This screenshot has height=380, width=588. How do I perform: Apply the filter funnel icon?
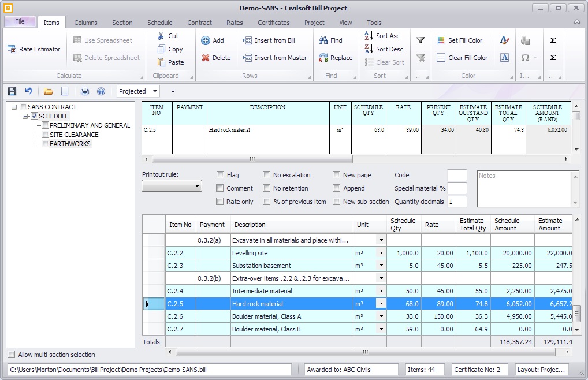click(x=420, y=40)
